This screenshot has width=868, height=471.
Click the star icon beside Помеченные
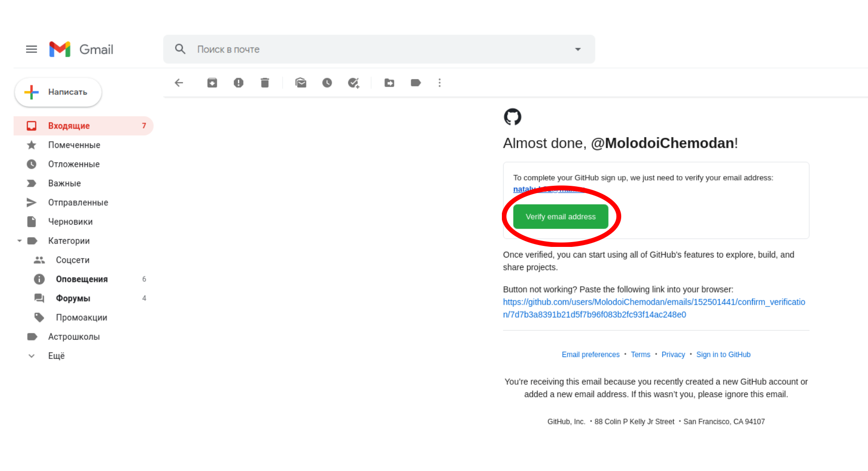[32, 145]
